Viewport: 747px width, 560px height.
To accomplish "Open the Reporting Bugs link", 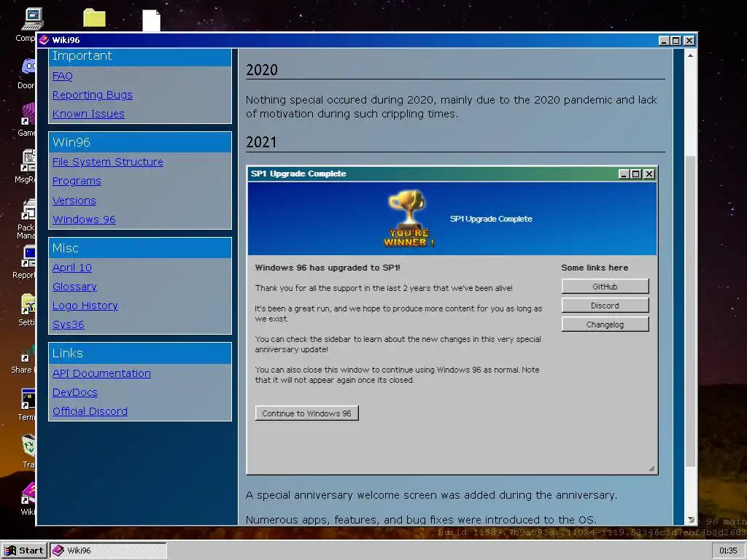I will (x=93, y=95).
